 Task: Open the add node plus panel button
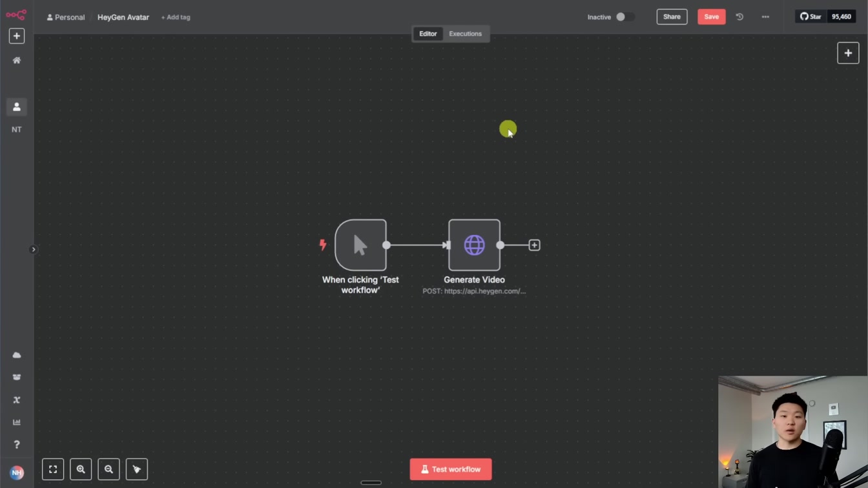coord(848,53)
